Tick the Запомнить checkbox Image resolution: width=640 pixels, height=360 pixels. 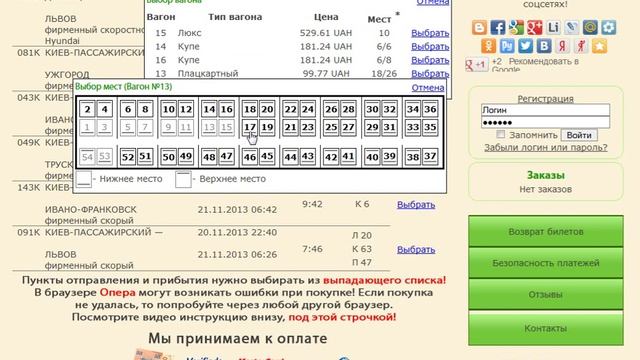(x=500, y=134)
